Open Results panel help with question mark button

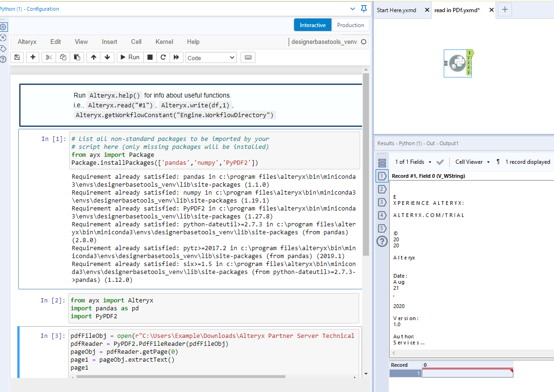[x=382, y=241]
